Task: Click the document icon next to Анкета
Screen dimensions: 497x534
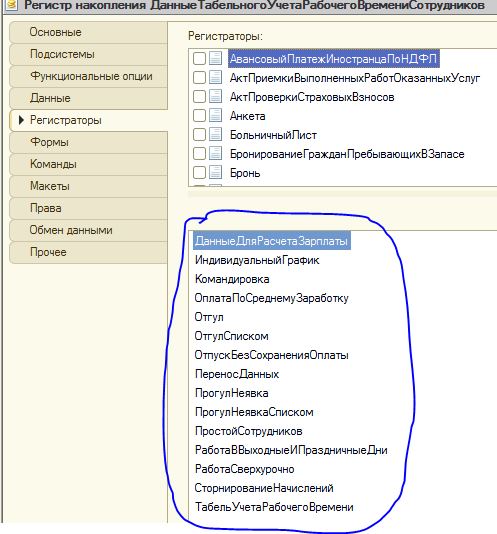Action: tap(215, 115)
